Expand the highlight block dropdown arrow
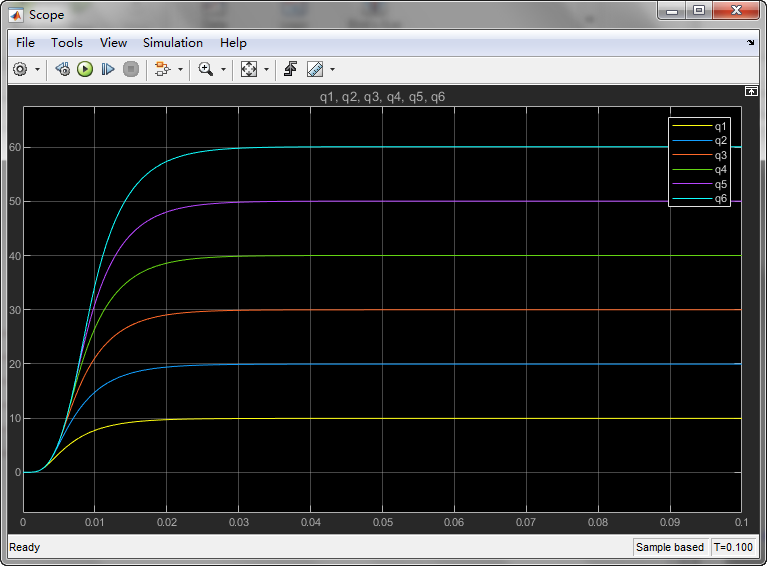The height and width of the screenshot is (566, 767). (x=180, y=69)
